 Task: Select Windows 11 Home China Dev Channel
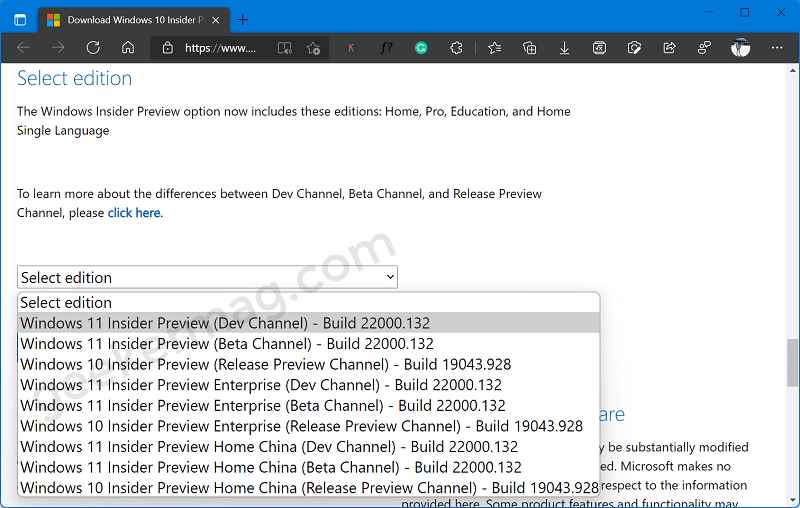click(x=309, y=446)
